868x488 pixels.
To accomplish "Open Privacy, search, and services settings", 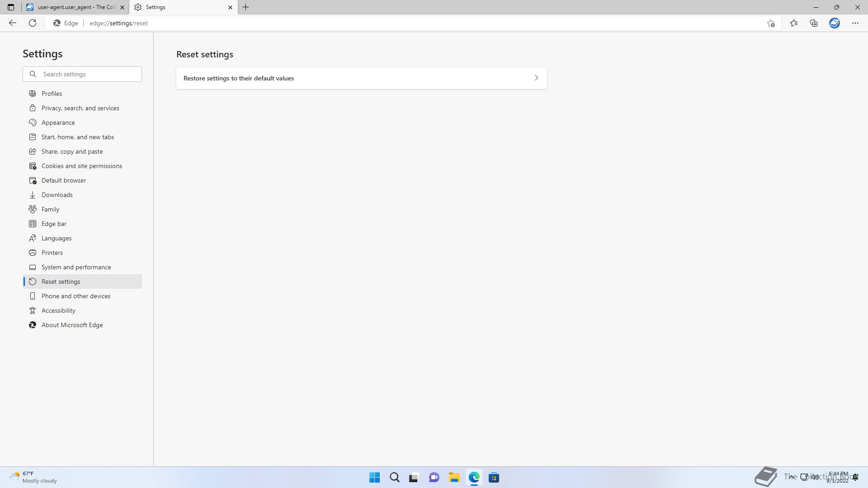I will (80, 108).
